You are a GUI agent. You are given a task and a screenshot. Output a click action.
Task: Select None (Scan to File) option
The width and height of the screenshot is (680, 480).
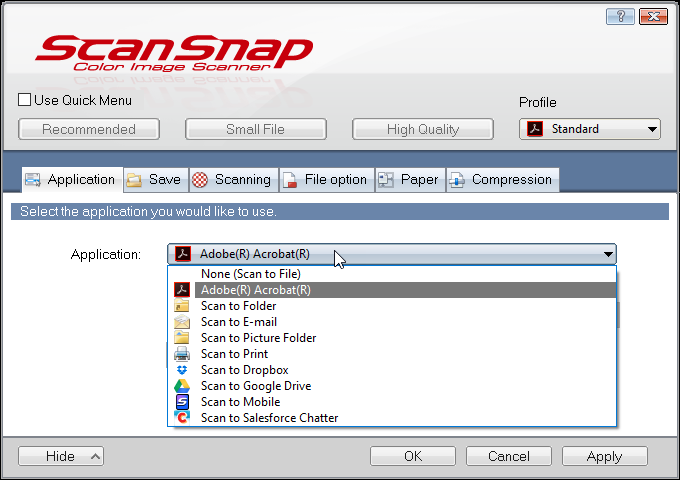[392, 274]
